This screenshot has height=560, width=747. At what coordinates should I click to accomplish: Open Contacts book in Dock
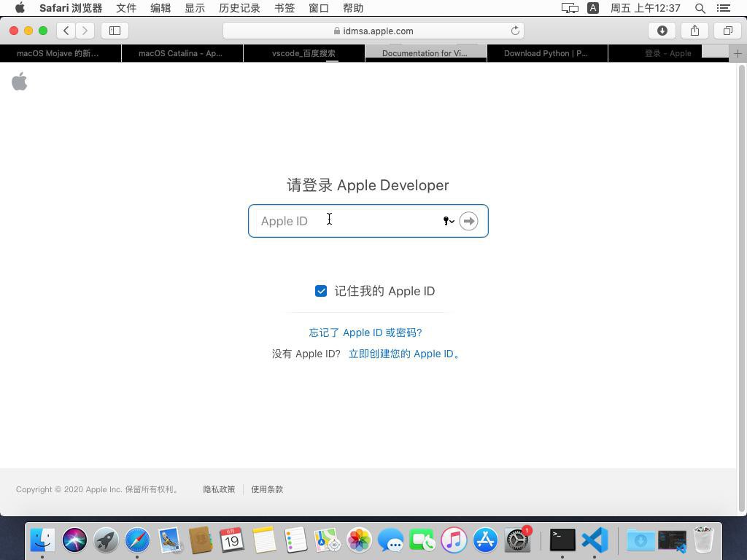tap(201, 540)
